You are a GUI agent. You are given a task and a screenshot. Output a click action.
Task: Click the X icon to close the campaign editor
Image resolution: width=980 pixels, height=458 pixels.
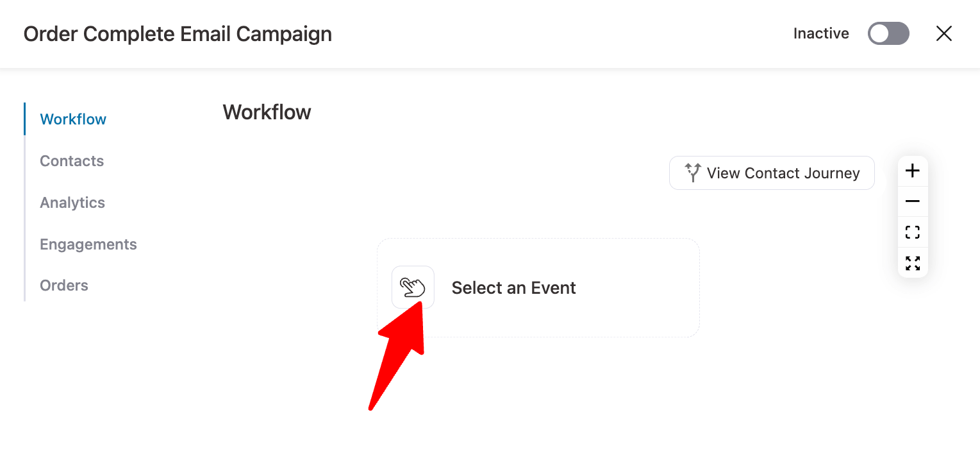coord(943,33)
